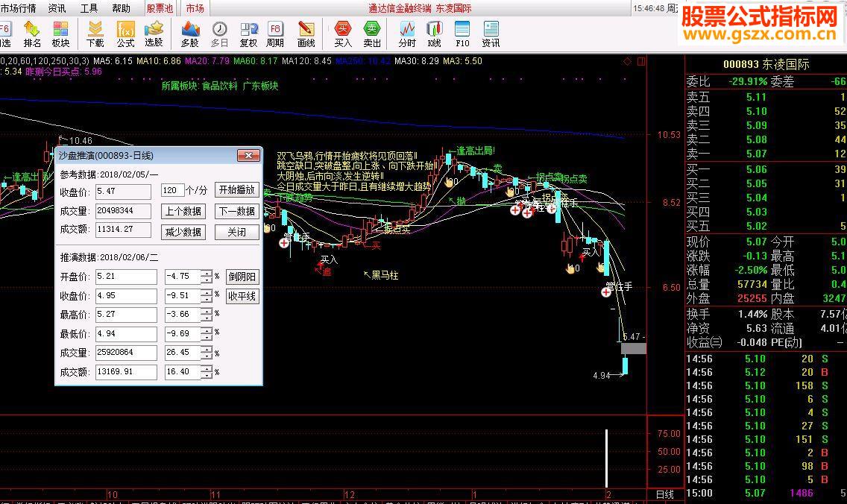Click the 多日 clock toolbar icon
Image resolution: width=847 pixels, height=504 pixels.
pos(219,34)
